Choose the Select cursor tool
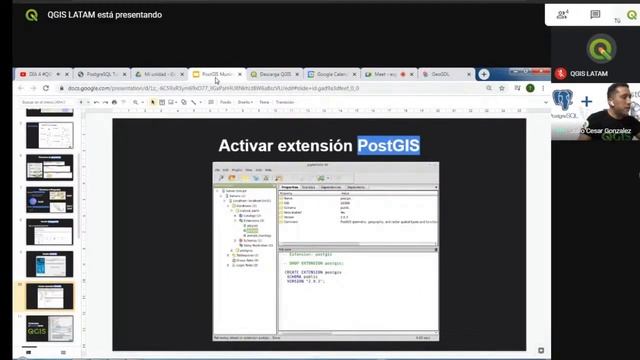The height and width of the screenshot is (360, 640). click(153, 102)
